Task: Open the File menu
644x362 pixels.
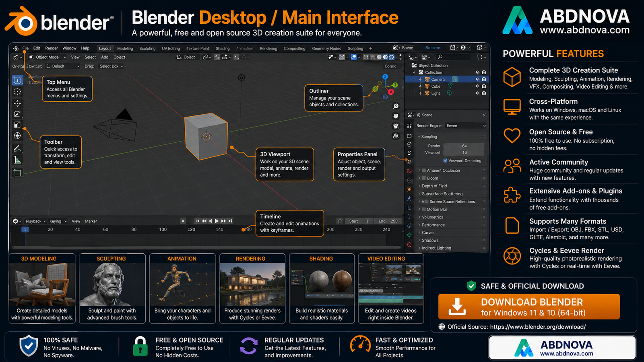Action: point(25,48)
